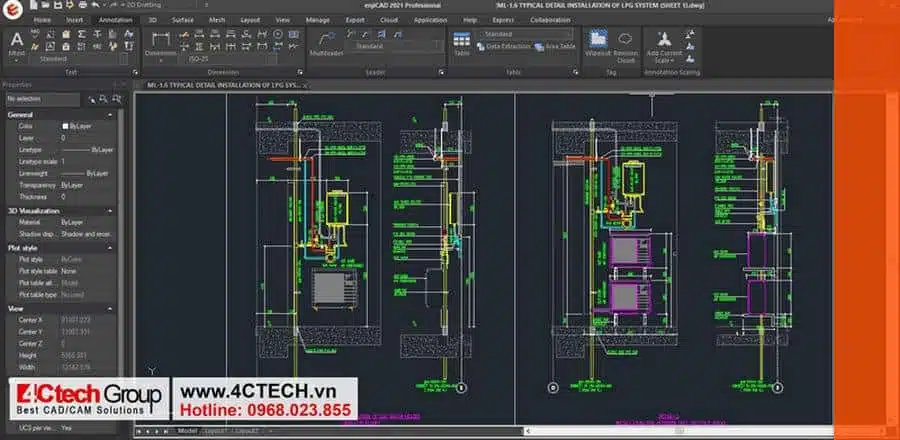
Task: Open the Mesh ribbon tab
Action: [x=217, y=20]
